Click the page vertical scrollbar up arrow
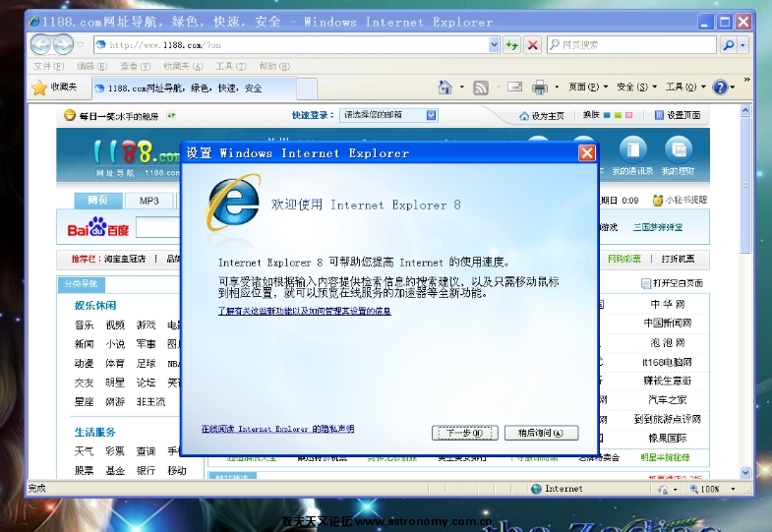 [x=745, y=111]
